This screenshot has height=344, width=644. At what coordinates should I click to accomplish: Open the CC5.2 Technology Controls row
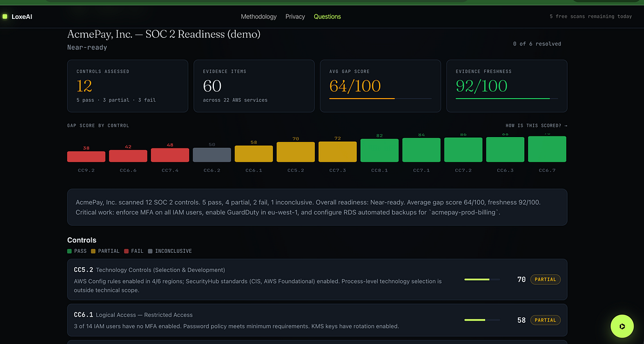317,280
